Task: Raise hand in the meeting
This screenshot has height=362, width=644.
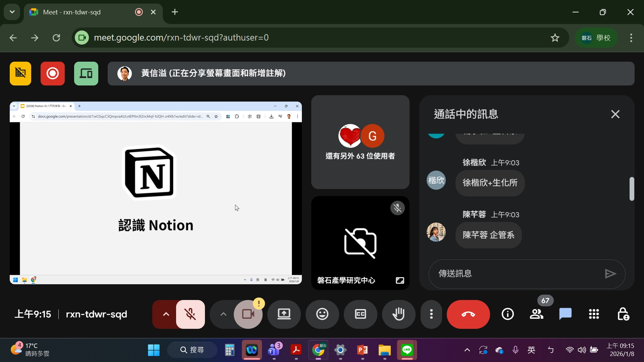Action: tap(398, 314)
